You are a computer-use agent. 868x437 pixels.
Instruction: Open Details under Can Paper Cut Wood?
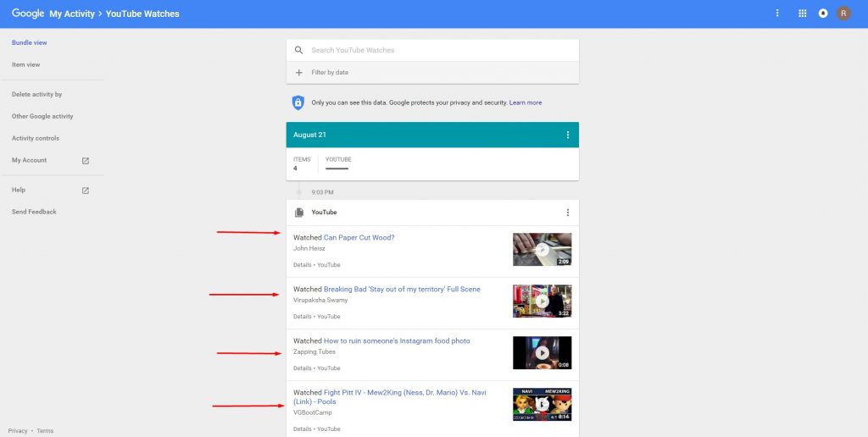pos(303,265)
